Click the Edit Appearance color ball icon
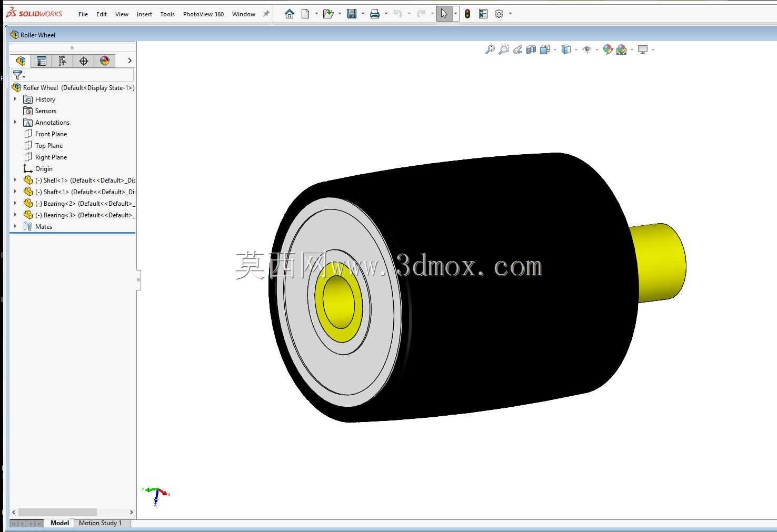Screen dimensions: 777x532 coord(608,49)
